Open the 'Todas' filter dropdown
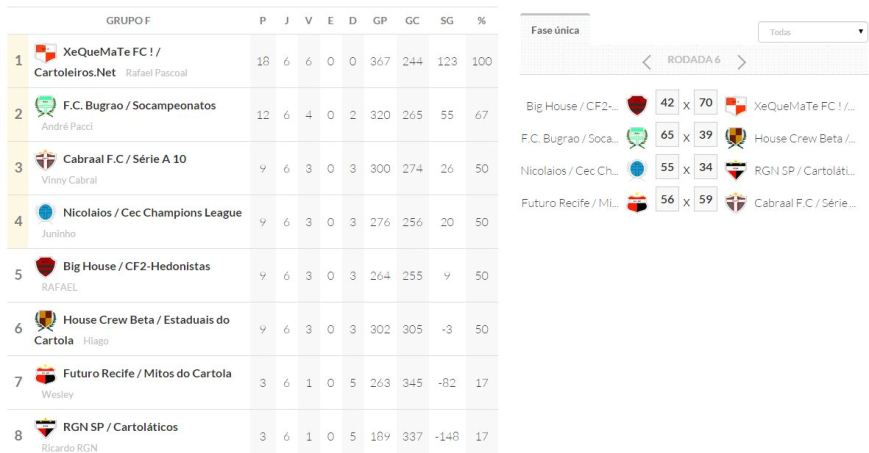This screenshot has height=453, width=869. coord(812,32)
